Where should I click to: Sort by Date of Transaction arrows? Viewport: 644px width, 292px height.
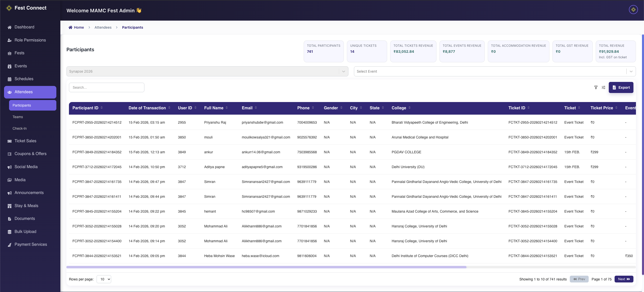[x=169, y=108]
